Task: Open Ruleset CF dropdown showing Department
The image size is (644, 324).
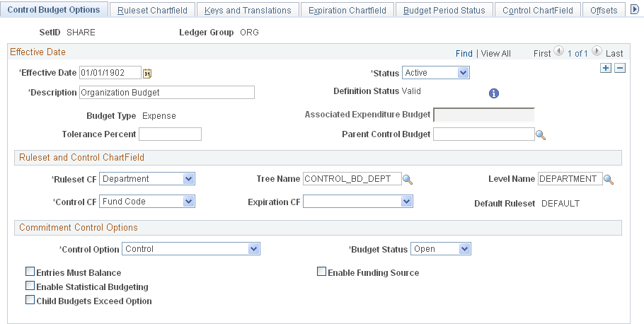Action: pyautogui.click(x=147, y=179)
